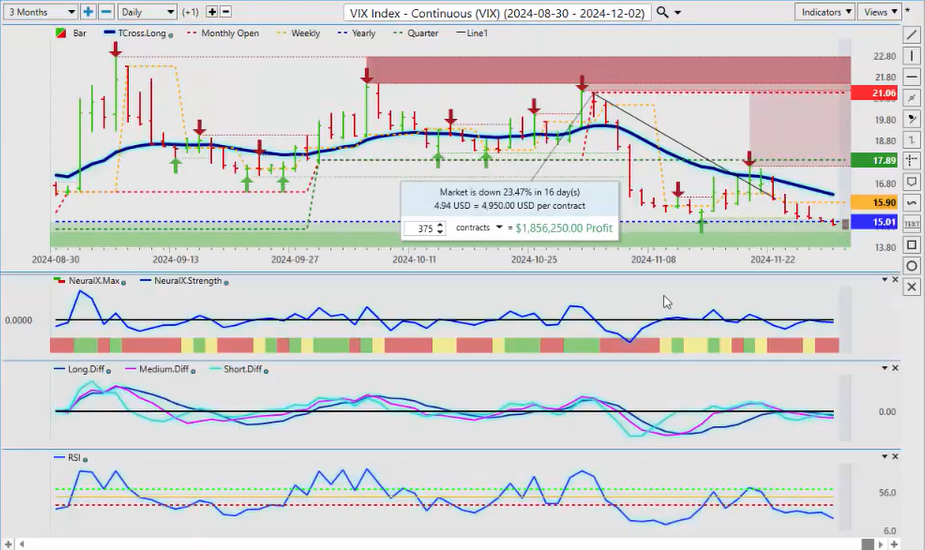The width and height of the screenshot is (925, 550).
Task: Expand the arrow next to search icon
Action: tap(678, 12)
